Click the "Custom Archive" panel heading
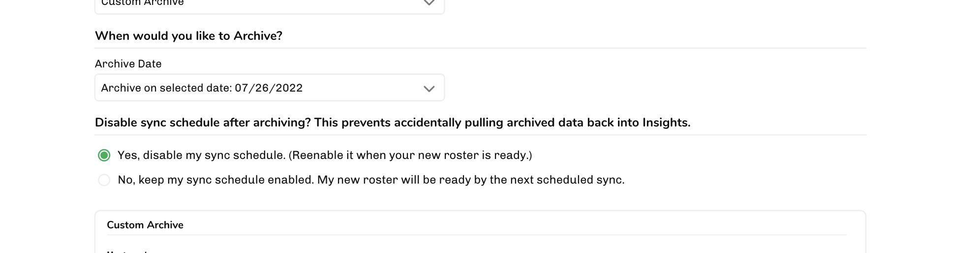The image size is (980, 253). coord(145,225)
